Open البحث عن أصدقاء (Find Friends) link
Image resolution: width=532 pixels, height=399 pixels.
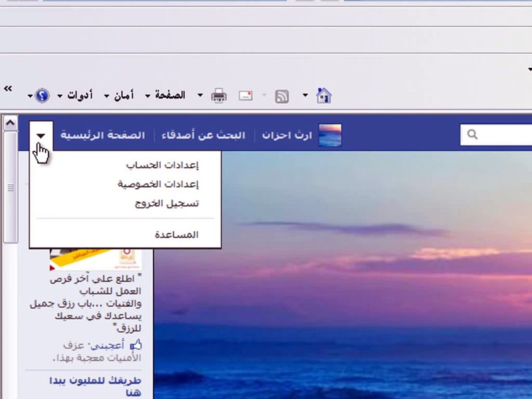(204, 135)
